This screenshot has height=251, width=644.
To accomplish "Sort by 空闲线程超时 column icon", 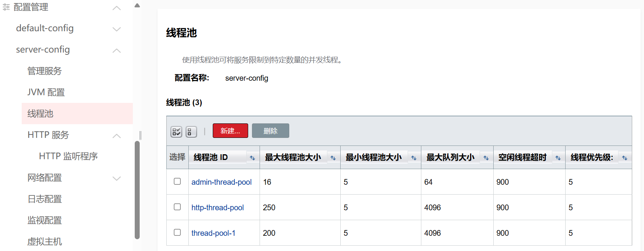I will (558, 158).
